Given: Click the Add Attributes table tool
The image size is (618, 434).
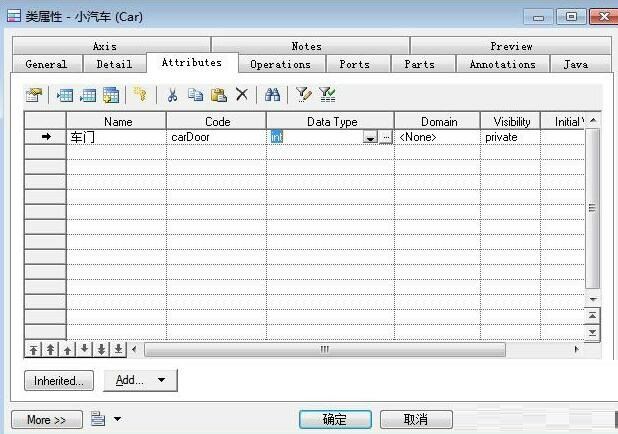Looking at the screenshot, I should tap(111, 95).
